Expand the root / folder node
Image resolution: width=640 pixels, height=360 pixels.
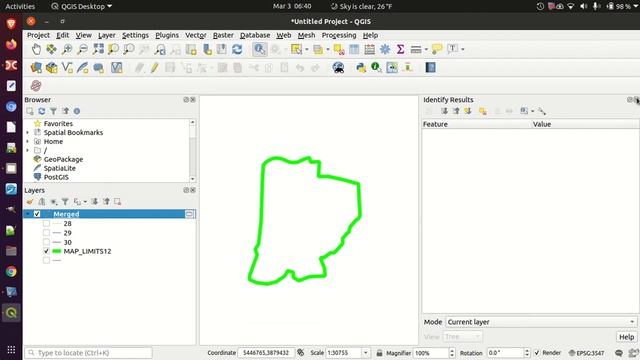click(x=27, y=150)
